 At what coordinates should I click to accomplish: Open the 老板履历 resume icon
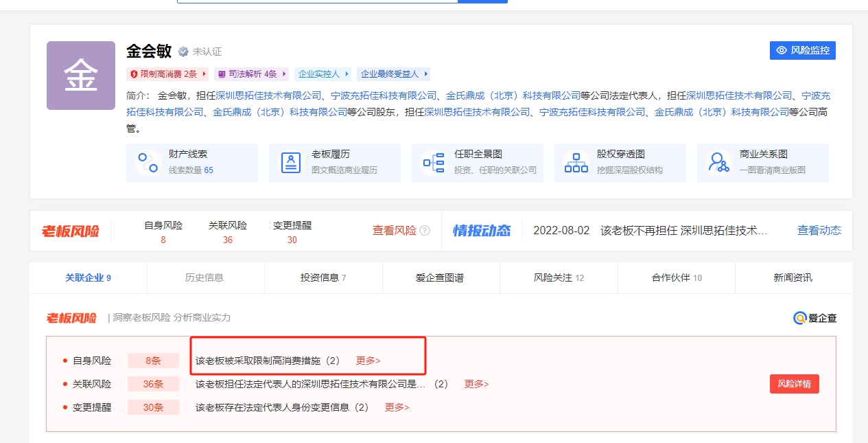[x=291, y=163]
